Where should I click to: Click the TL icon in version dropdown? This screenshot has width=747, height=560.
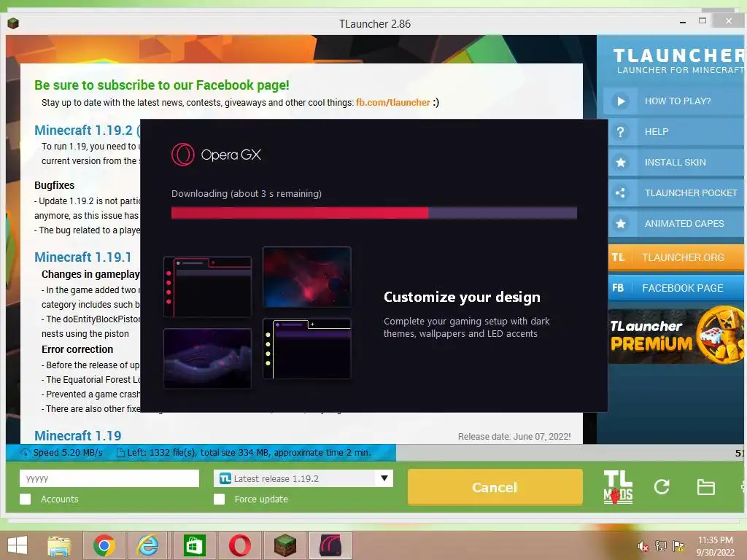(x=225, y=478)
